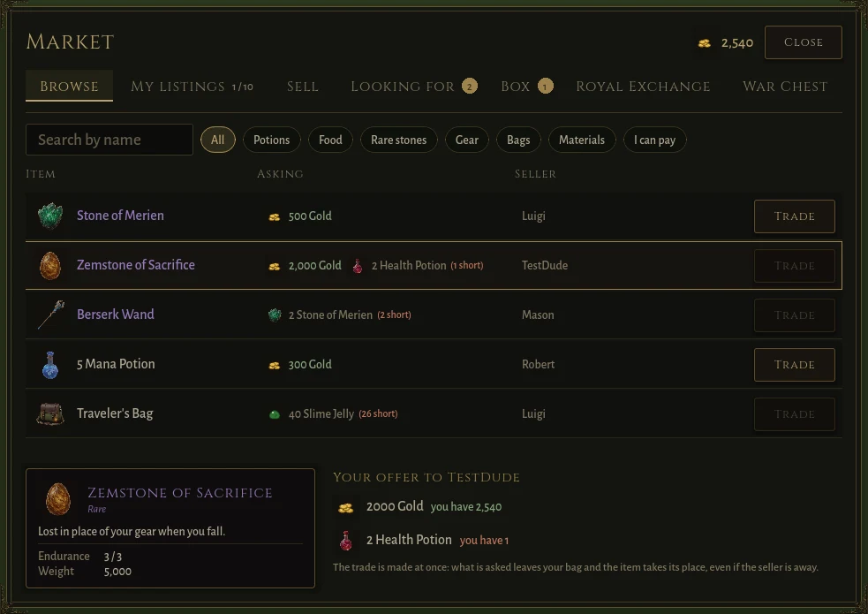This screenshot has height=614, width=868.
Task: Click Zemstone icon in the detail card
Action: click(58, 499)
